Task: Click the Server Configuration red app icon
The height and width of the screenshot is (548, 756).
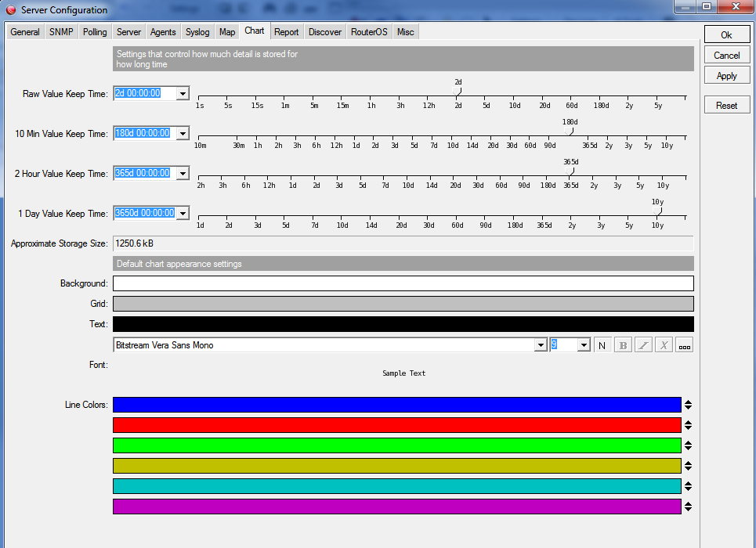Action: coord(11,9)
